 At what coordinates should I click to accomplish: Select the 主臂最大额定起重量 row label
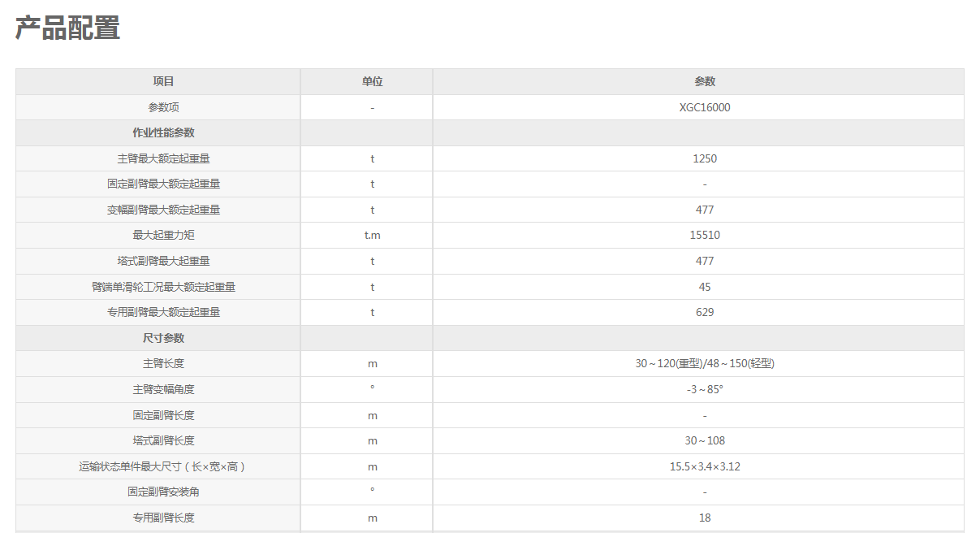point(163,158)
